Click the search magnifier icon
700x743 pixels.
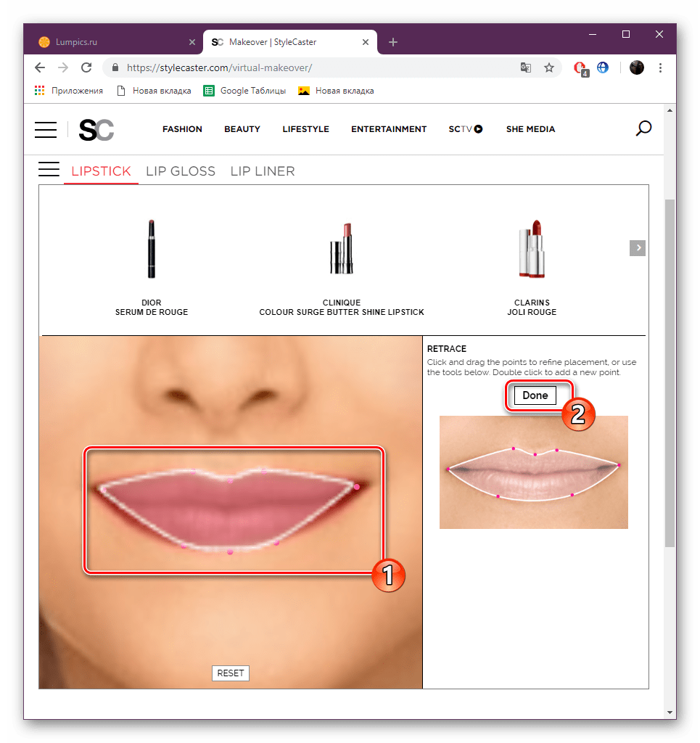(x=643, y=128)
